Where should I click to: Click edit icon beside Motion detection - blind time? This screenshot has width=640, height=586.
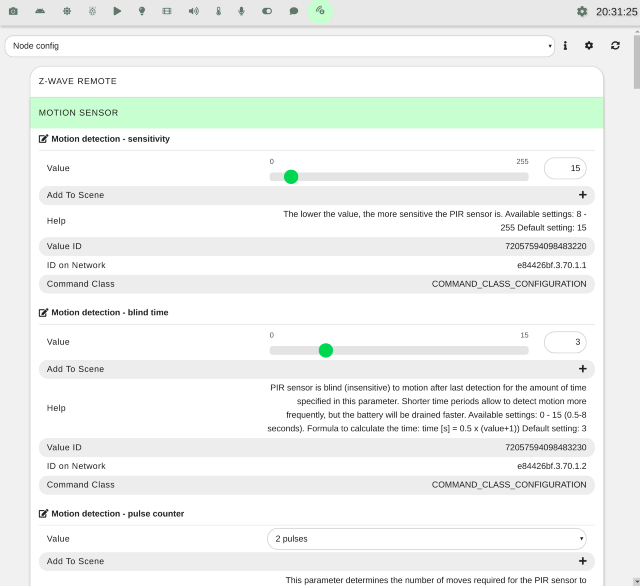point(44,313)
